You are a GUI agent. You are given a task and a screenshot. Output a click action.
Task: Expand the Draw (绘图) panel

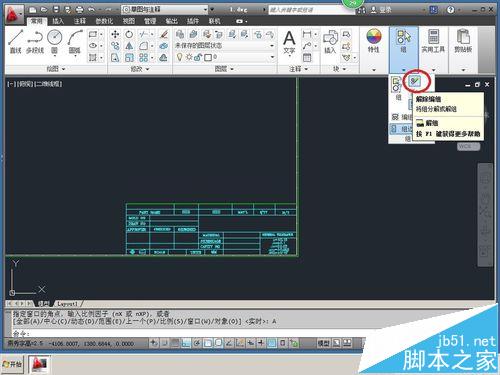pyautogui.click(x=56, y=69)
